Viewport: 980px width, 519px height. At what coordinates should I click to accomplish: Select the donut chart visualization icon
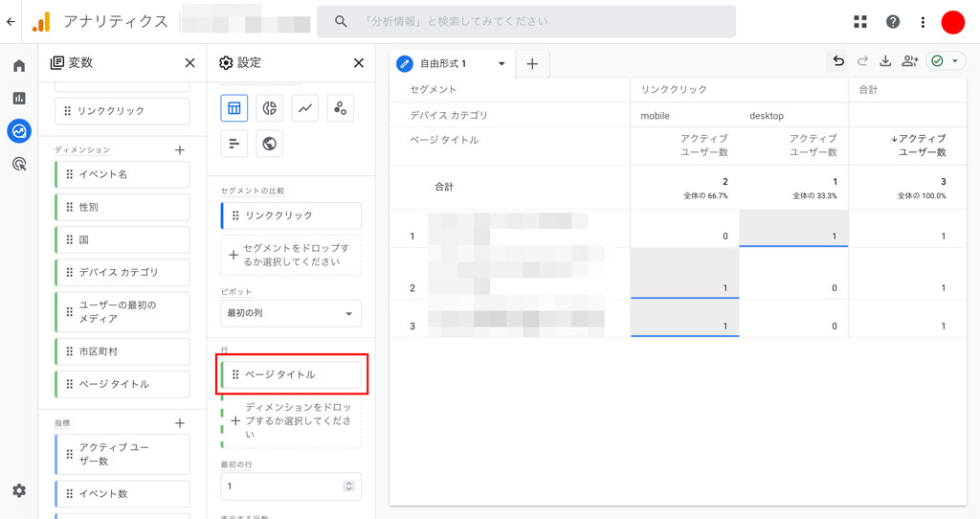click(269, 108)
